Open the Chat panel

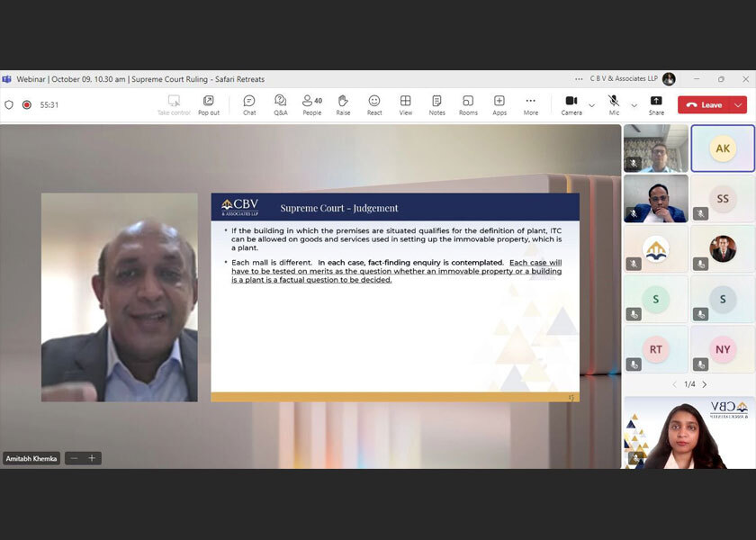pos(249,104)
